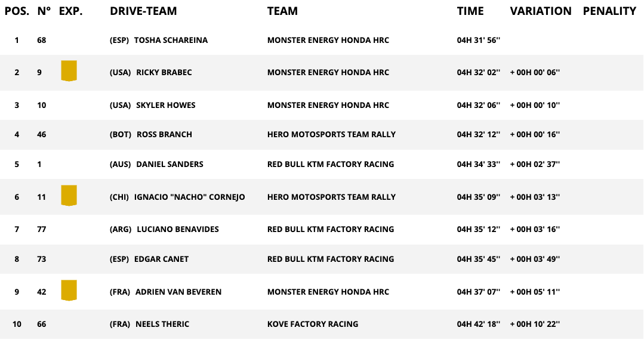Click the yellow badge beside Adrien Van Beveren
This screenshot has width=644, height=340.
pos(69,290)
